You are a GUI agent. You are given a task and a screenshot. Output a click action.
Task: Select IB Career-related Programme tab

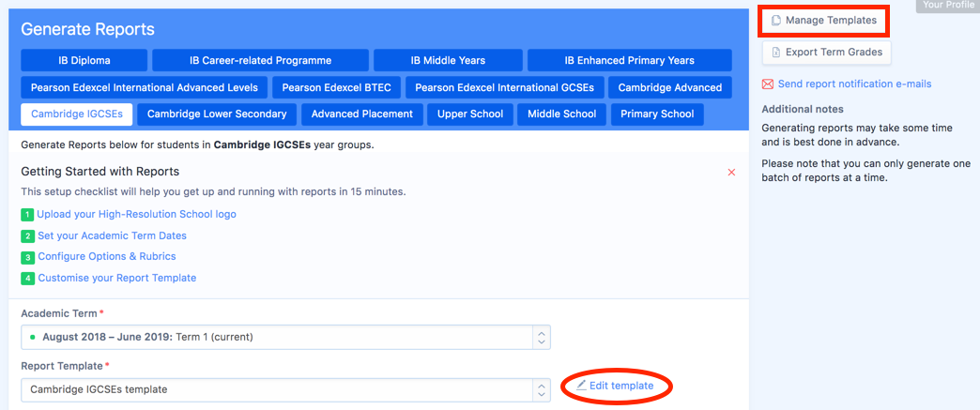[x=261, y=61]
